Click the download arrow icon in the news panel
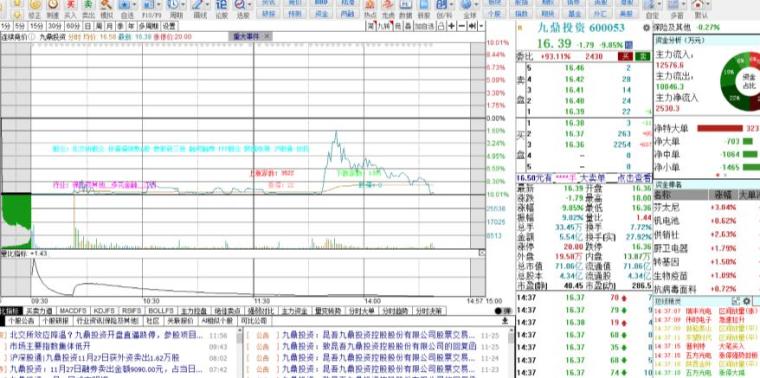Viewport: 760px width, 378px height. pos(505,321)
